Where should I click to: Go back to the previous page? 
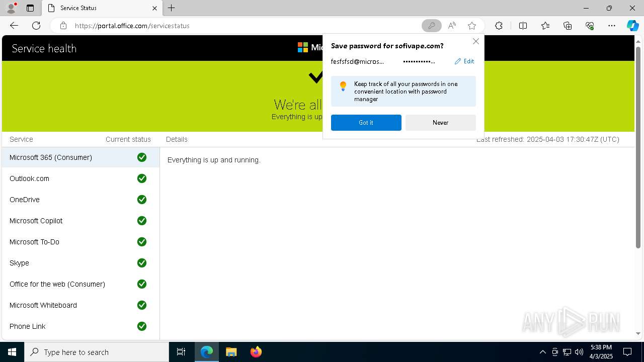[x=14, y=26]
